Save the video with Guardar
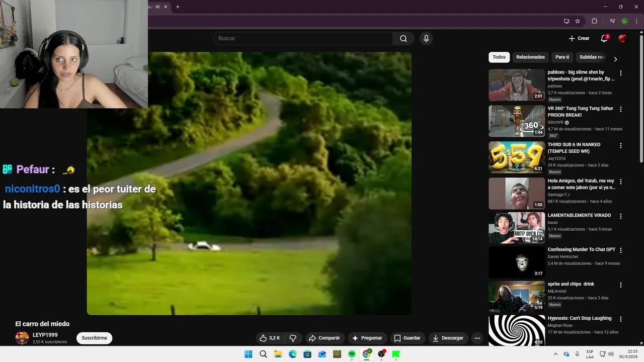 pos(407,338)
